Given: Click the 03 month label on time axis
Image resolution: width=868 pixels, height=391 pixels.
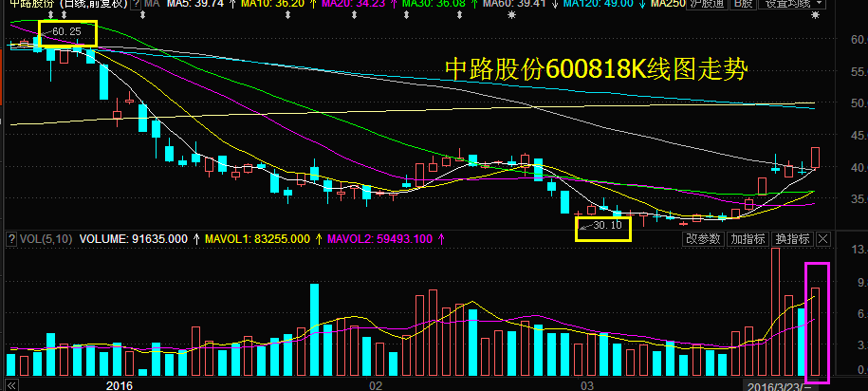Looking at the screenshot, I should (587, 385).
